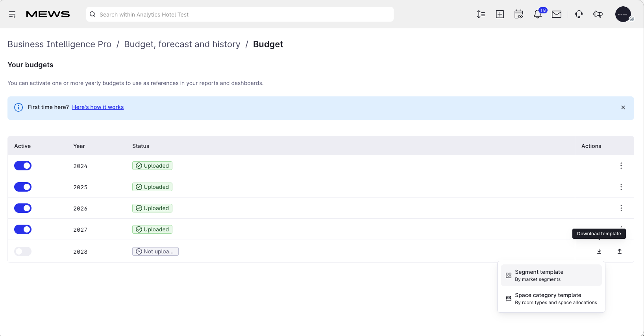Click the Uploaded status for 2025

coord(152,187)
